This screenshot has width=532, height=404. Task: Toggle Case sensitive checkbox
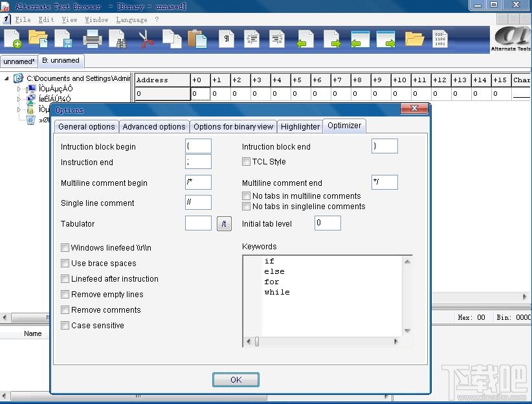coord(65,325)
